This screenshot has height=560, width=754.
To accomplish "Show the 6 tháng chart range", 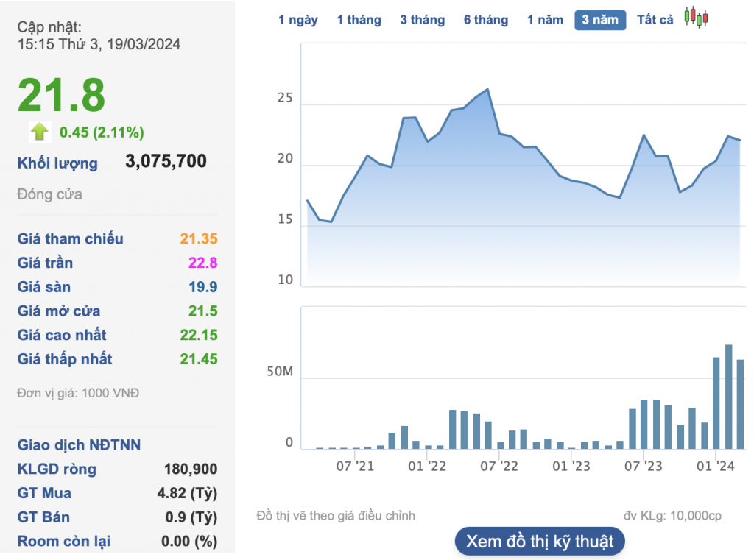I will click(x=485, y=20).
